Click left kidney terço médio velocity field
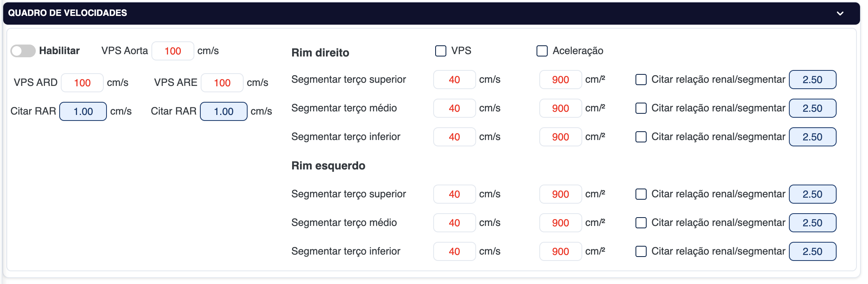Viewport: 868px width, 284px height. [454, 223]
